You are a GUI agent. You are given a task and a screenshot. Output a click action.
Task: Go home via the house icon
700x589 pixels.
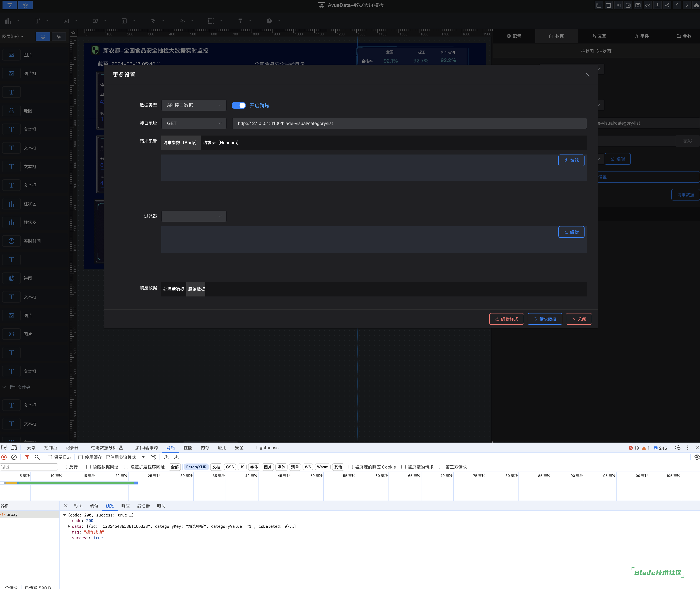tap(696, 5)
